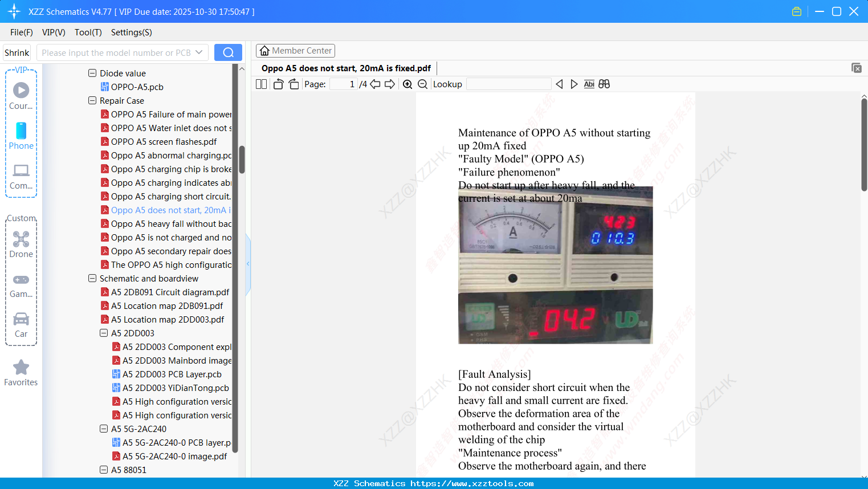This screenshot has width=868, height=489.
Task: Collapse the Schematic and boardview node
Action: (x=92, y=278)
